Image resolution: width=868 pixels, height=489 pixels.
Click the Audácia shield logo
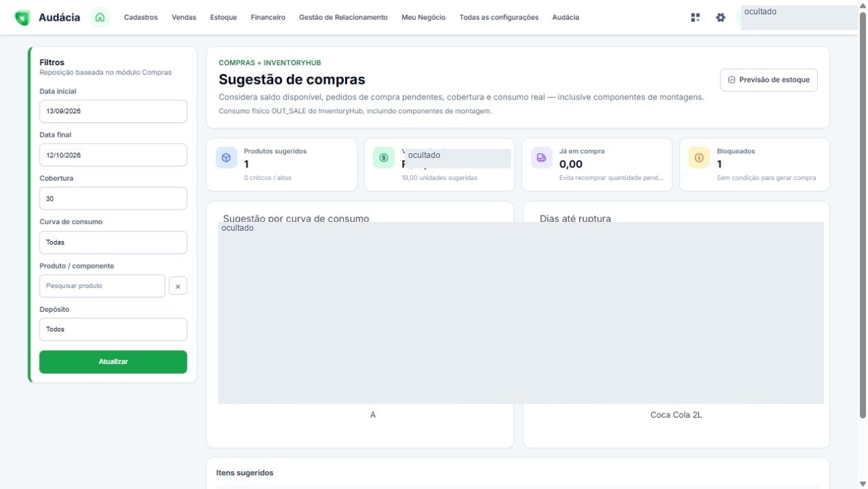pos(23,18)
